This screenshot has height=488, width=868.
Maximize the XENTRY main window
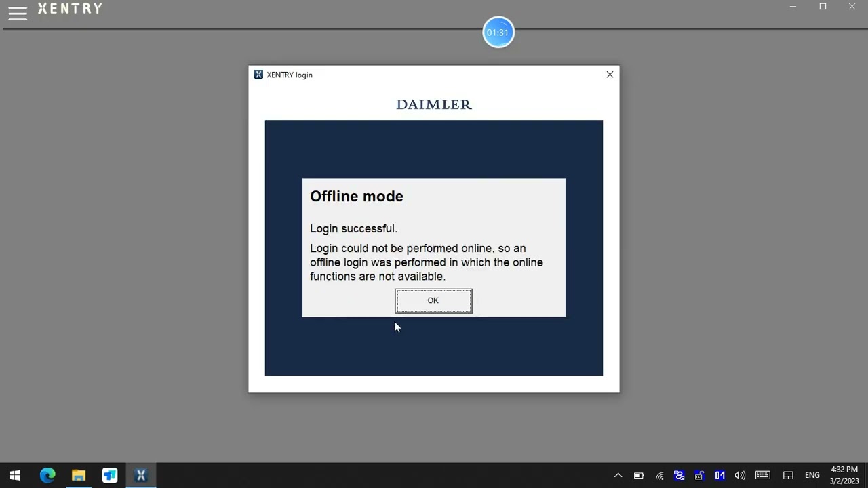pyautogui.click(x=823, y=7)
